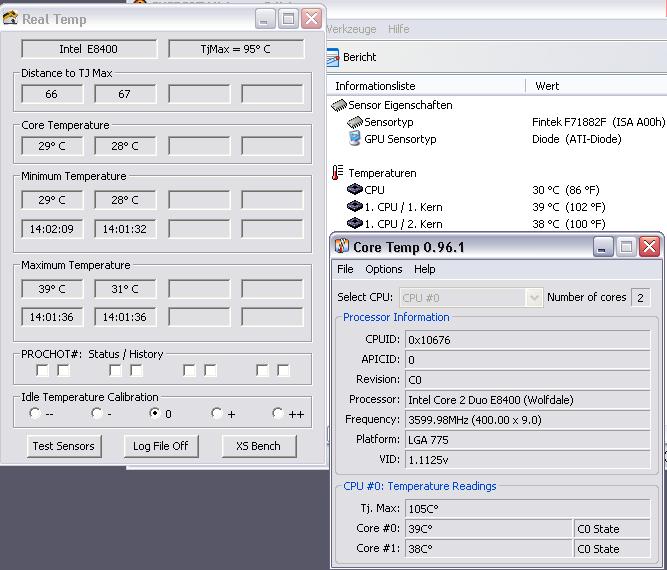Open the Help menu in Core Temp
Image resolution: width=667 pixels, height=570 pixels.
pyautogui.click(x=425, y=269)
